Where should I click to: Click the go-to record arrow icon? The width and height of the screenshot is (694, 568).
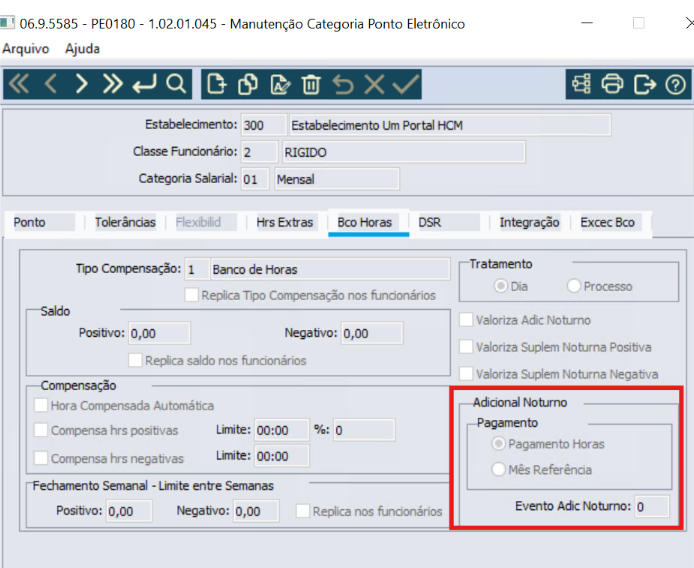[x=144, y=84]
